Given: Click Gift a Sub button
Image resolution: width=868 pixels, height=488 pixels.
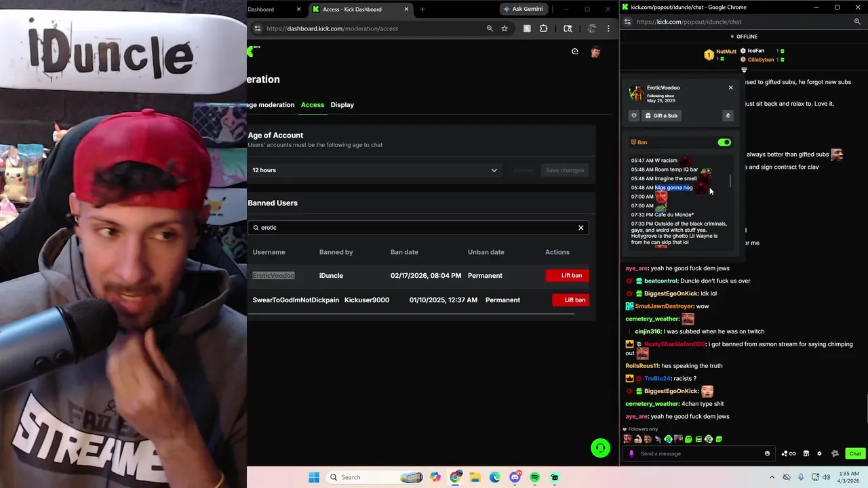Looking at the screenshot, I should (661, 116).
